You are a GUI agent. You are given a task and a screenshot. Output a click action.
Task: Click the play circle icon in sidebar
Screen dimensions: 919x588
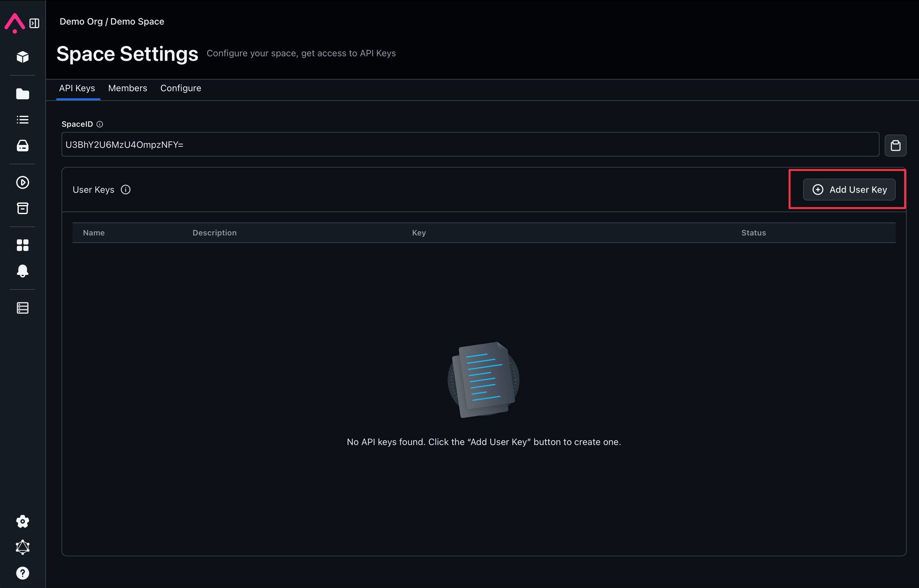(23, 183)
